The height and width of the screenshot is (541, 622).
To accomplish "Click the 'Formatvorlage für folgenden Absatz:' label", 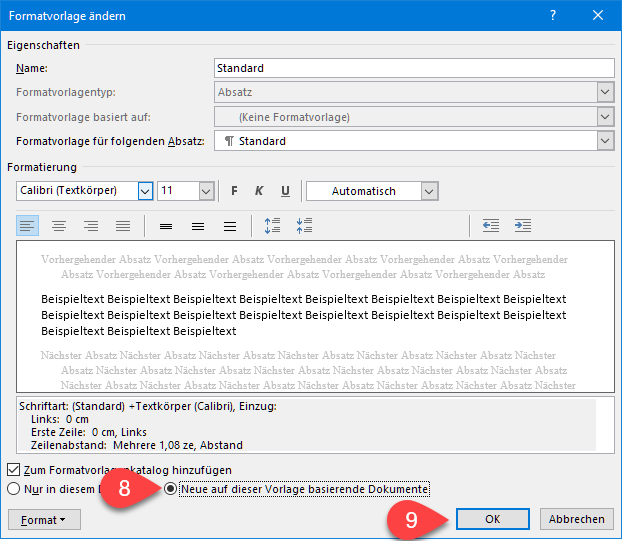I will point(110,141).
